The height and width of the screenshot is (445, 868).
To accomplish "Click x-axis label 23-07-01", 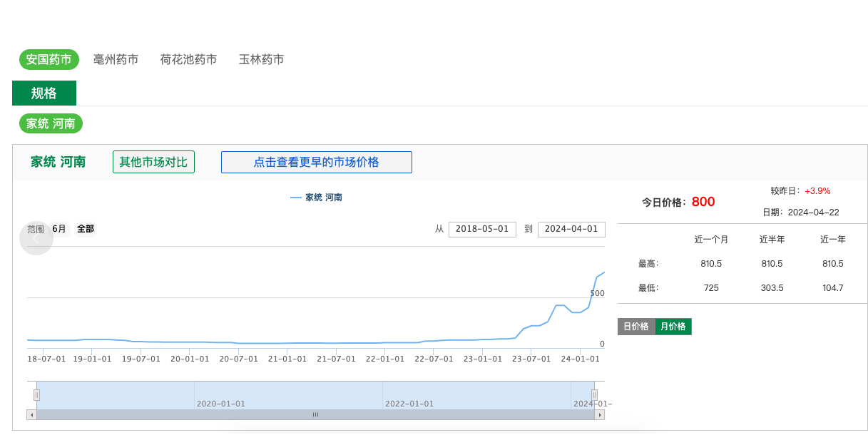I will coord(531,359).
